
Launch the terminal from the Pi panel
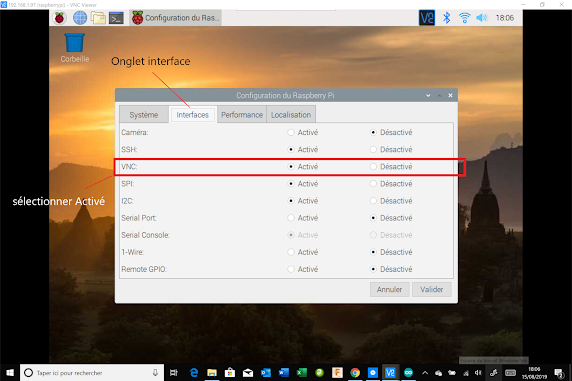116,18
